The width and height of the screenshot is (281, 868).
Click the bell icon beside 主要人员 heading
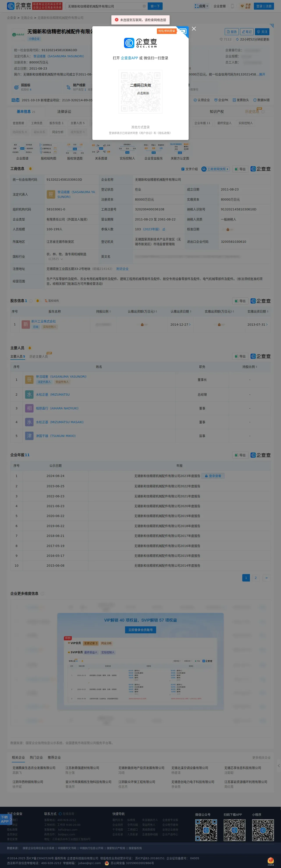pyautogui.click(x=30, y=348)
